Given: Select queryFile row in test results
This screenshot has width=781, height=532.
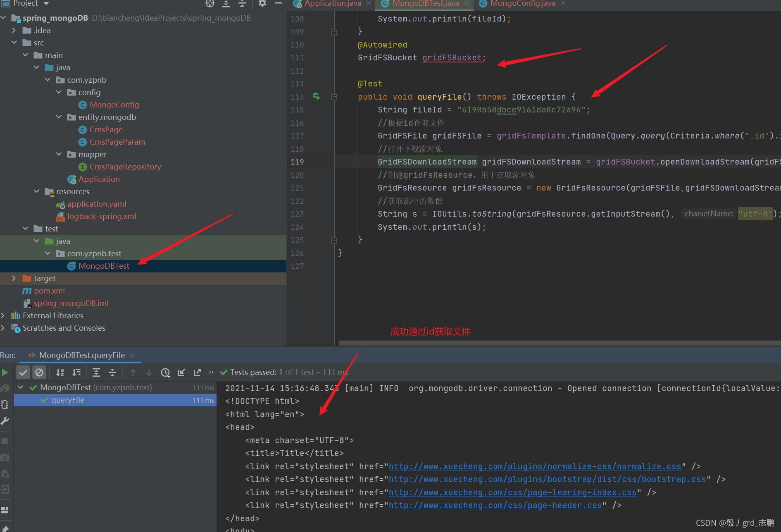Looking at the screenshot, I should pos(115,400).
